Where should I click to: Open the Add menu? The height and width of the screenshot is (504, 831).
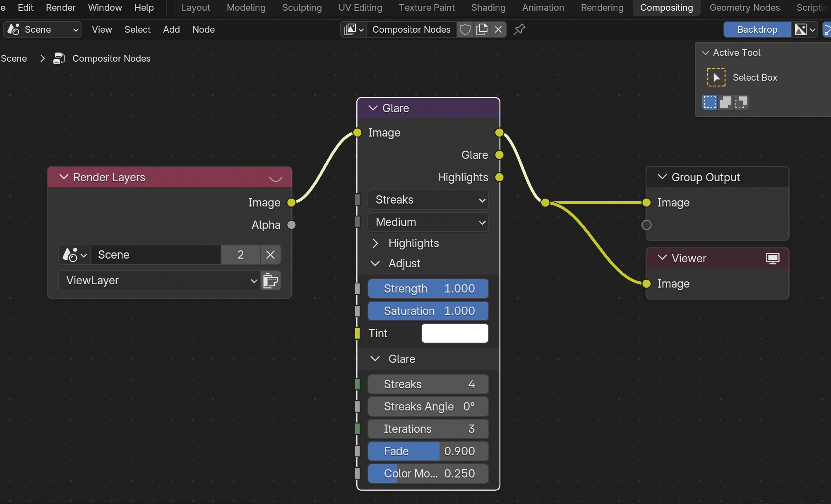coord(171,29)
